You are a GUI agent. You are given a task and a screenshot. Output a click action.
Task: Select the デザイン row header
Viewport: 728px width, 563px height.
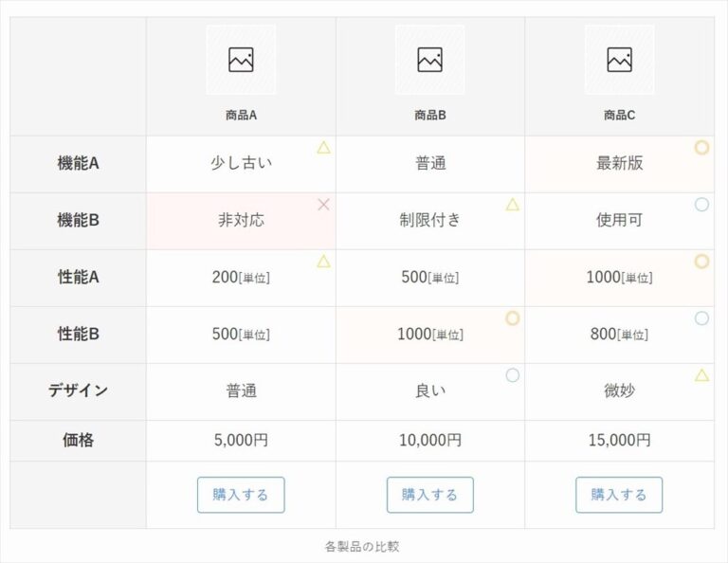pos(78,390)
